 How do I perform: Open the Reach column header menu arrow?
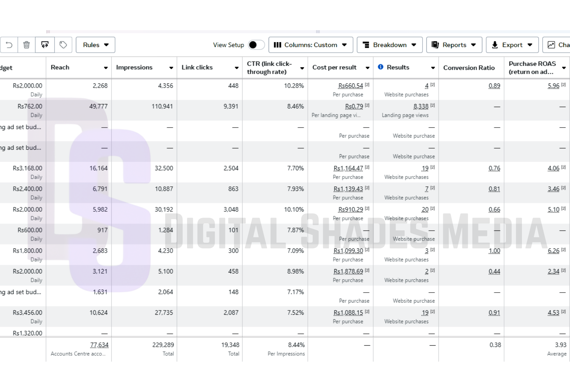point(106,68)
